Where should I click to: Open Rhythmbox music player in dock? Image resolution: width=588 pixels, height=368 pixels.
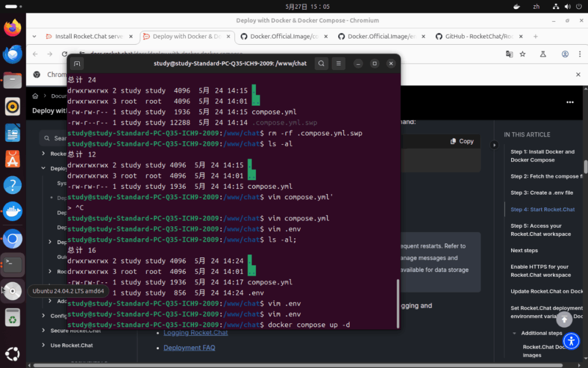[13, 107]
